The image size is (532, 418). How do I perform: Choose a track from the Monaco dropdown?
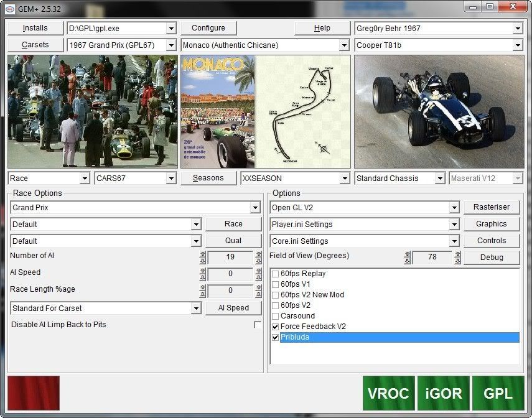[344, 45]
